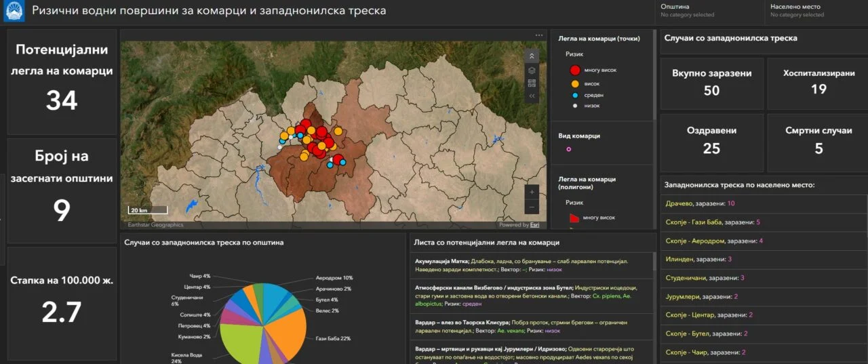The image size is (868, 364).
Task: Click the red polygon 'многу висок' legend symbol
Action: click(574, 218)
